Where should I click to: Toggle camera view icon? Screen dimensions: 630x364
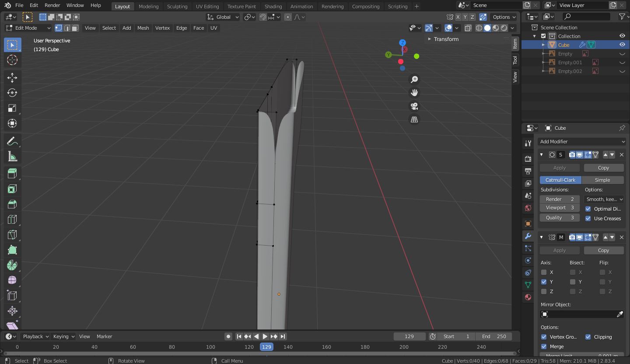[x=414, y=106]
